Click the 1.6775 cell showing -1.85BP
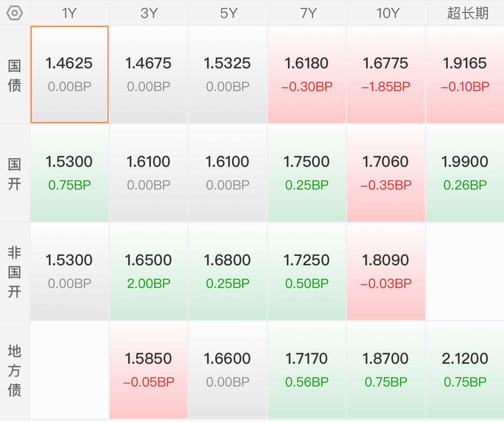 [x=386, y=75]
